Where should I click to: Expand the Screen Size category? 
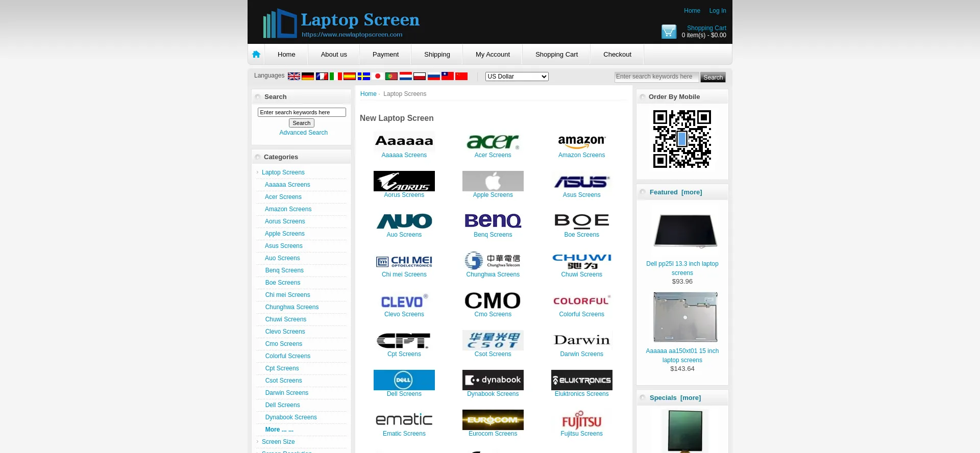pos(278,442)
